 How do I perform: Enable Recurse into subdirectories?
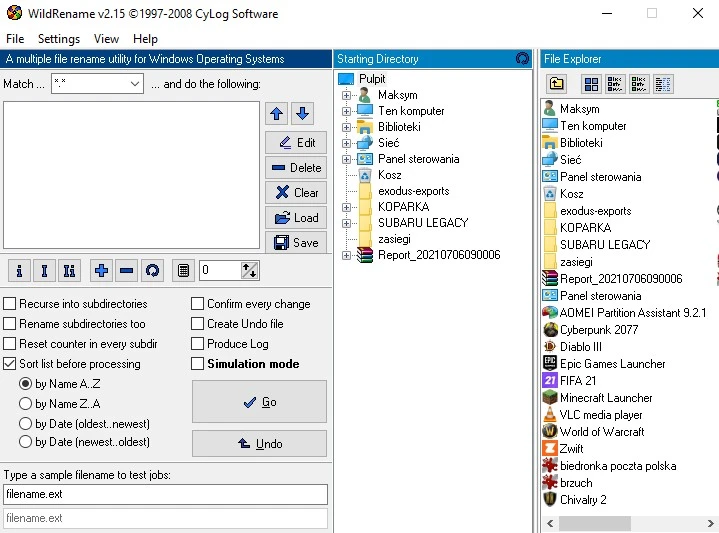10,304
